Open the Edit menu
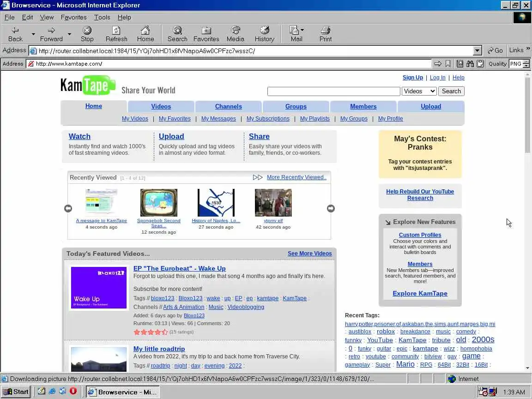 [x=27, y=17]
